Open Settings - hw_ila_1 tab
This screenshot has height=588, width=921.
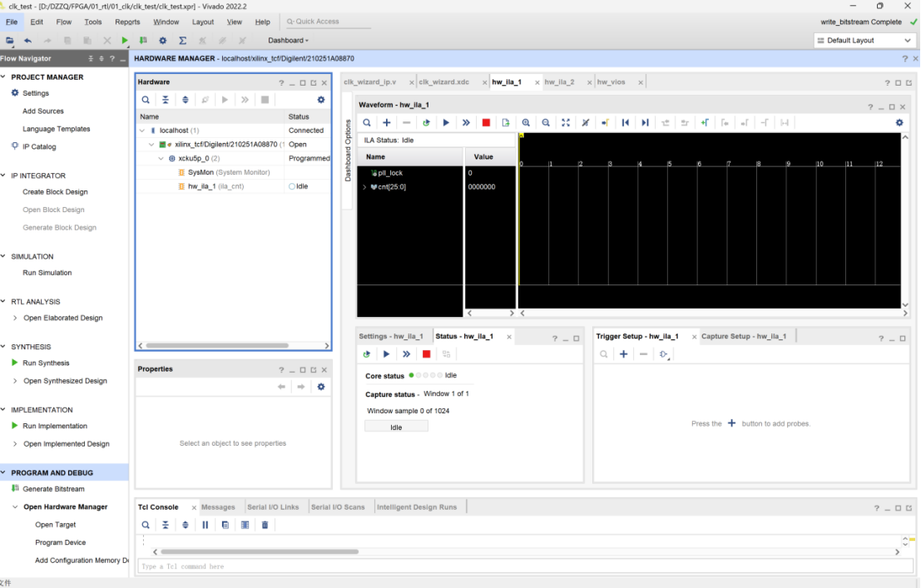click(390, 337)
